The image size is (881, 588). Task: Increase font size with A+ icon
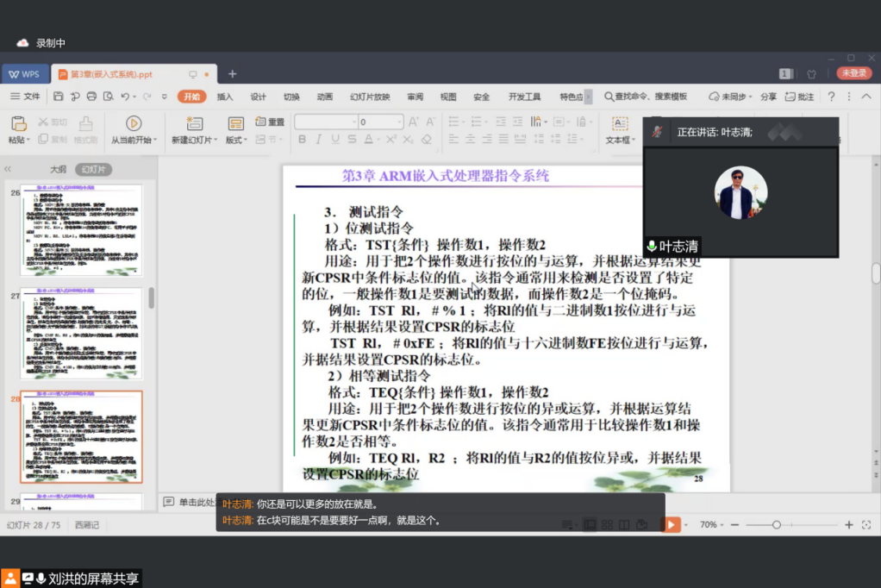click(414, 122)
